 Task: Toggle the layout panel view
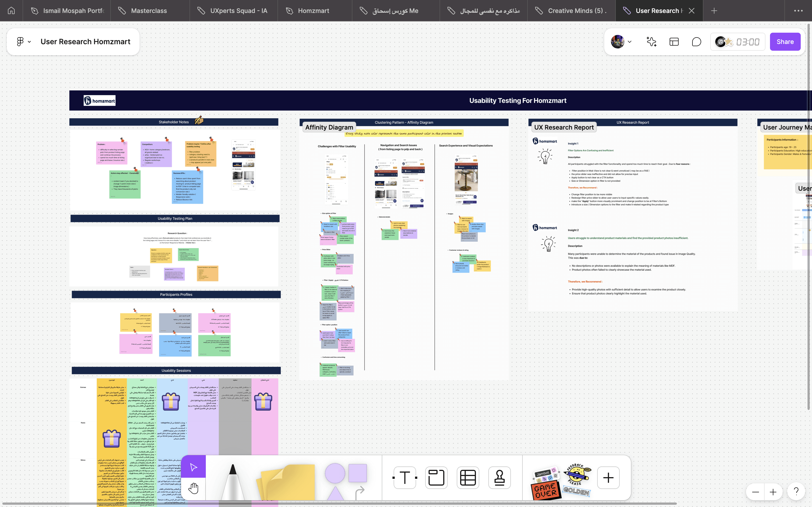coord(674,42)
